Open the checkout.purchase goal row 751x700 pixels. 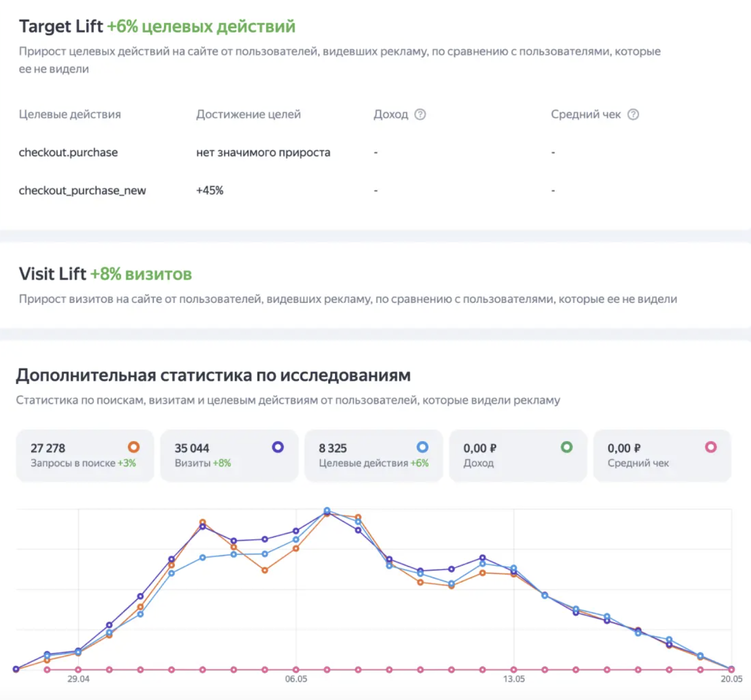(x=68, y=153)
